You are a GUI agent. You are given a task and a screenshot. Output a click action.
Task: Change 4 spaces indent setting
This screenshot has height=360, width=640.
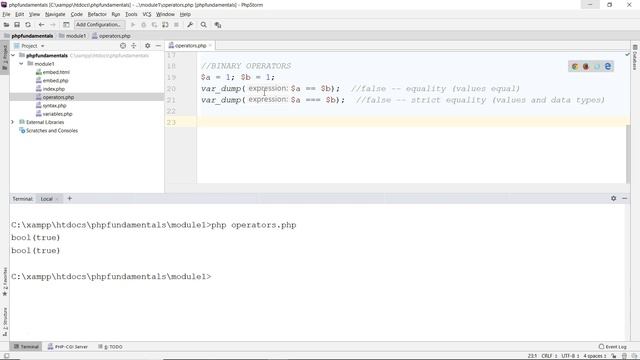[x=594, y=356]
